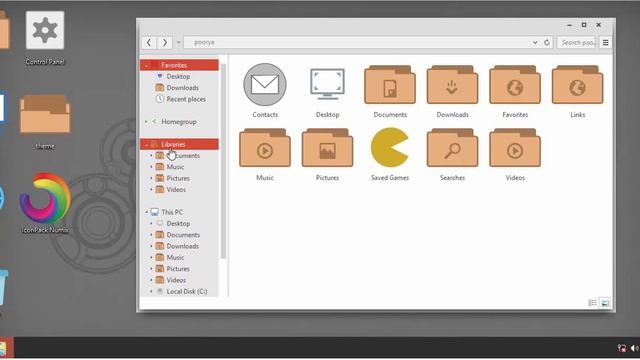Select Homegroup in navigation pane
The width and height of the screenshot is (640, 360).
(178, 122)
